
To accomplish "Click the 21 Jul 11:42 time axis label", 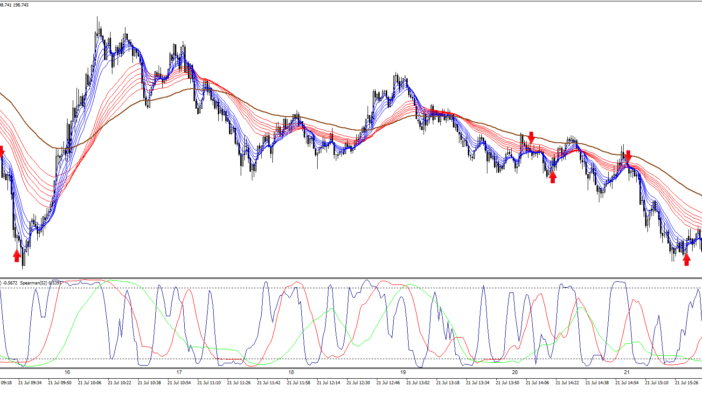I will click(x=269, y=383).
